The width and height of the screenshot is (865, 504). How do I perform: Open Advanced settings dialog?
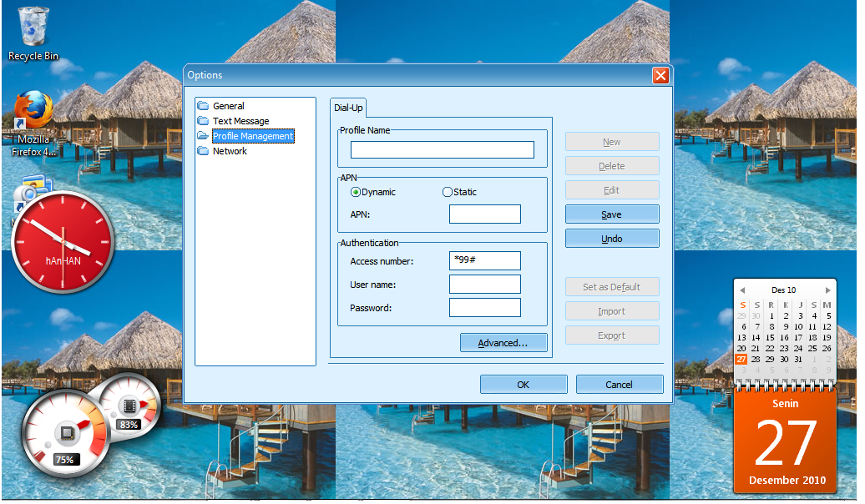point(503,342)
